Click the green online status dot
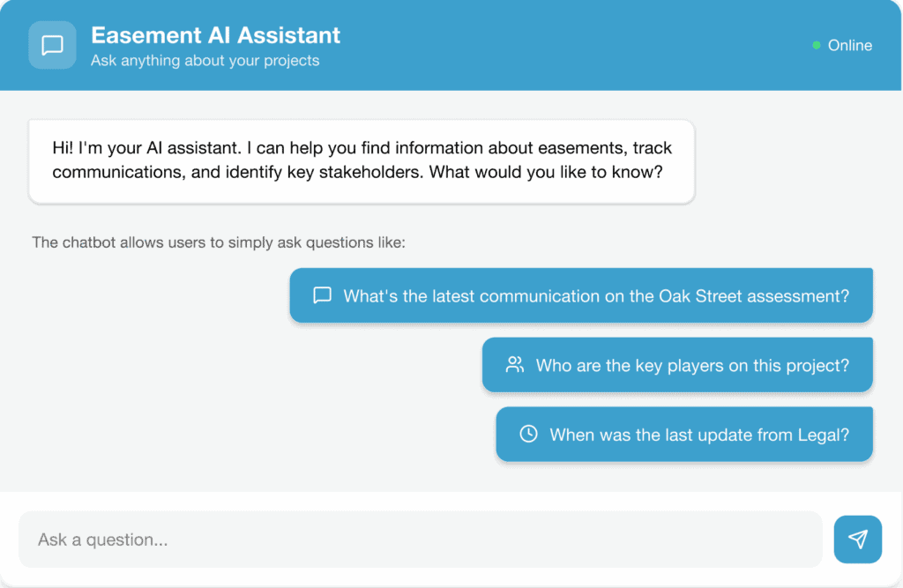Viewport: 903px width, 588px height. click(x=817, y=45)
